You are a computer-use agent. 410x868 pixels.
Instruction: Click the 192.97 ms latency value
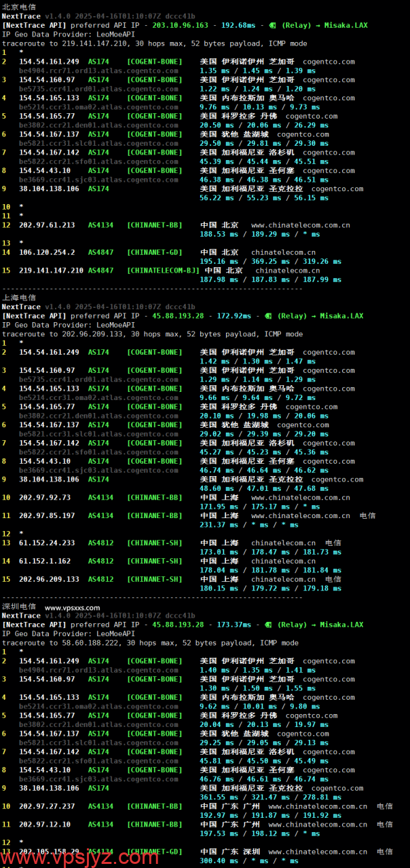(x=219, y=816)
